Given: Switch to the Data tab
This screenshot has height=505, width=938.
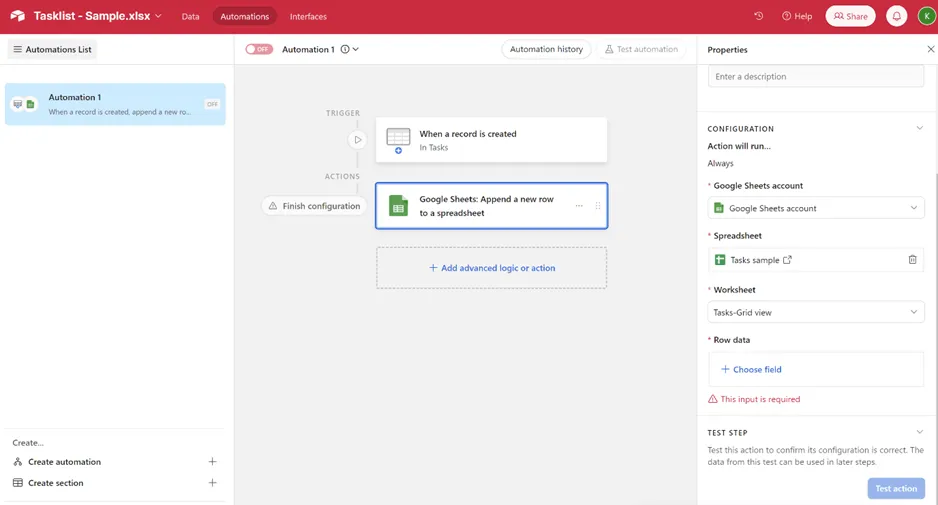Looking at the screenshot, I should pyautogui.click(x=190, y=16).
